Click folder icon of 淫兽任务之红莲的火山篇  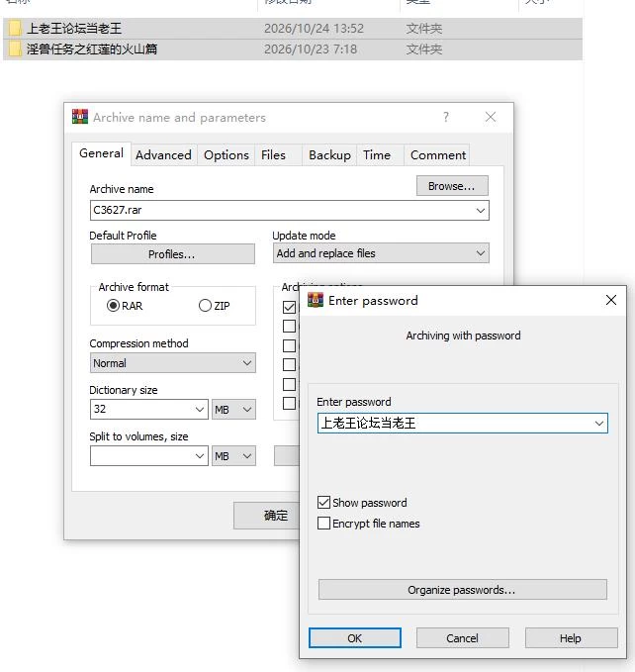click(15, 48)
